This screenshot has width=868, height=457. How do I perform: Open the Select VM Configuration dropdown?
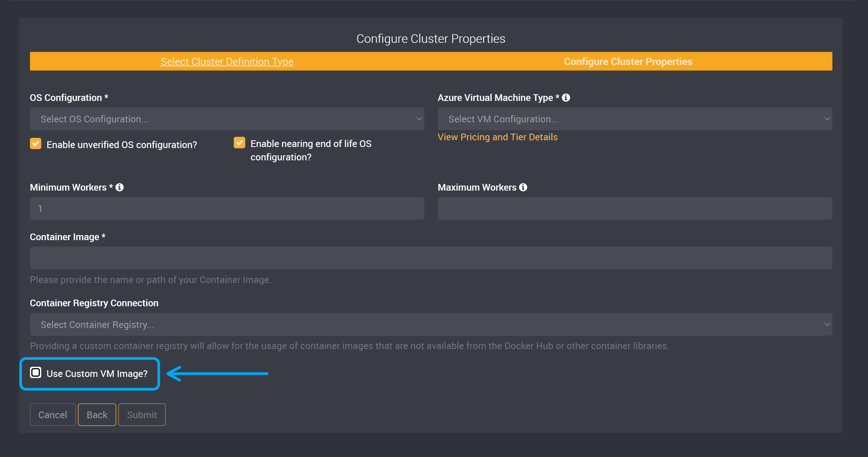coord(635,119)
